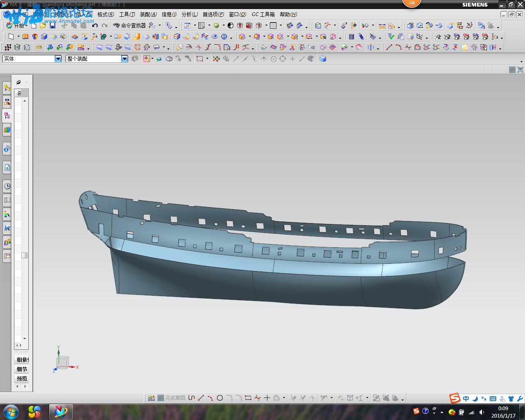525x420 pixels.
Task: Toggle End Point snap
Action: click(236, 59)
